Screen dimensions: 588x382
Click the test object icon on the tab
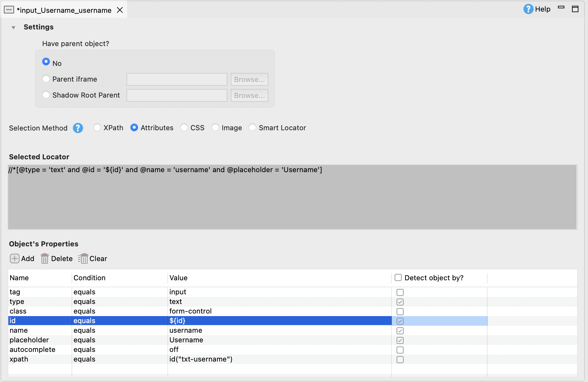pos(9,10)
